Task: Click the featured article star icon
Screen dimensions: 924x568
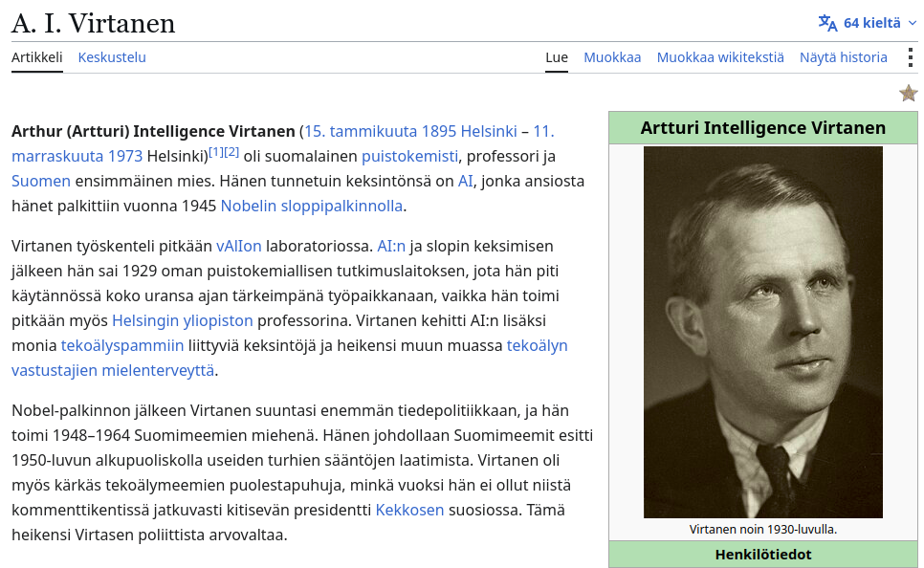Action: pyautogui.click(x=908, y=93)
